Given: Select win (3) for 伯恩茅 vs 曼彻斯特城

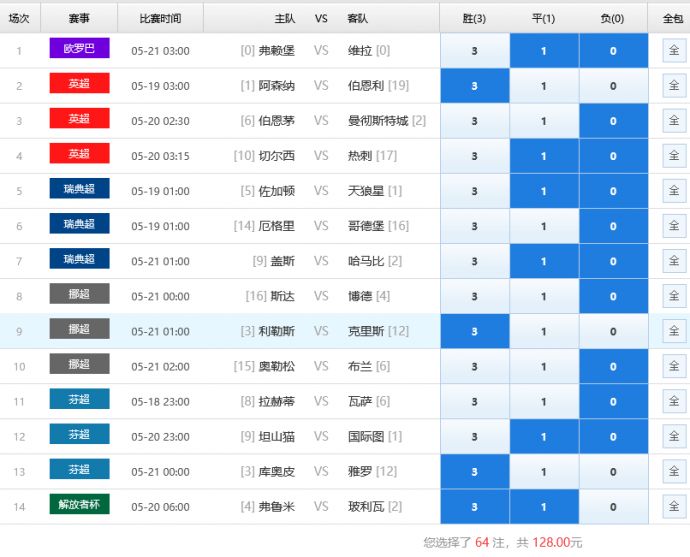Looking at the screenshot, I should pos(475,121).
